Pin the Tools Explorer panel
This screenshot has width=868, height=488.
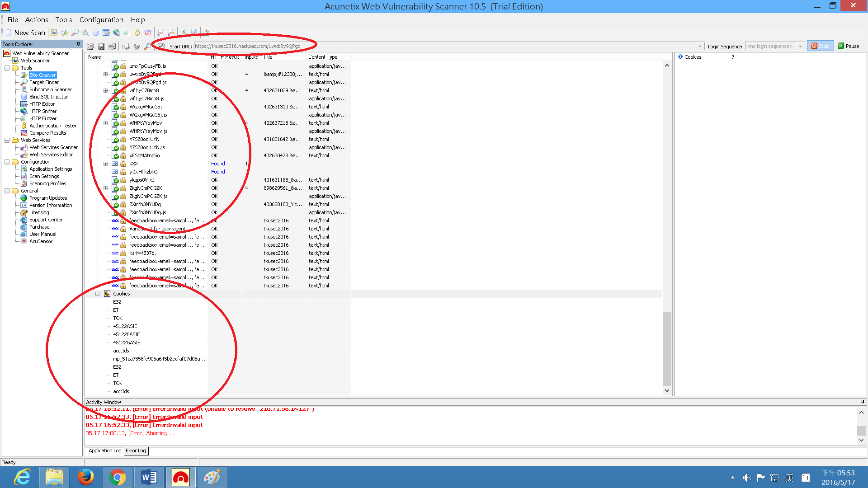coord(78,44)
